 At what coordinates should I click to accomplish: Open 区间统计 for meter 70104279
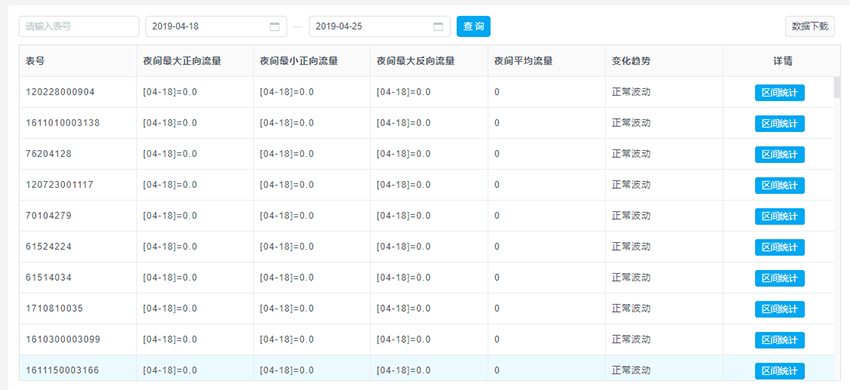[x=780, y=216]
